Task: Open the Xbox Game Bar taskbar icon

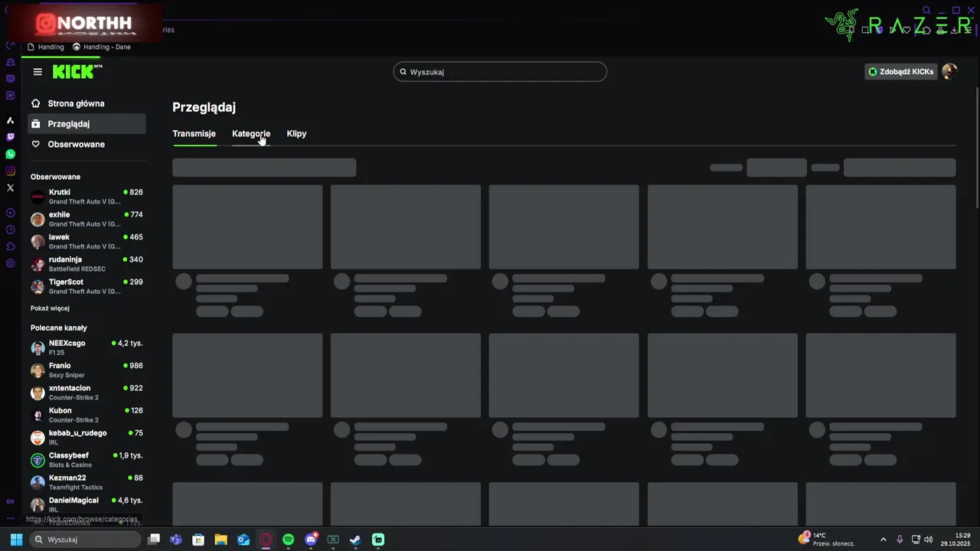Action: click(333, 540)
